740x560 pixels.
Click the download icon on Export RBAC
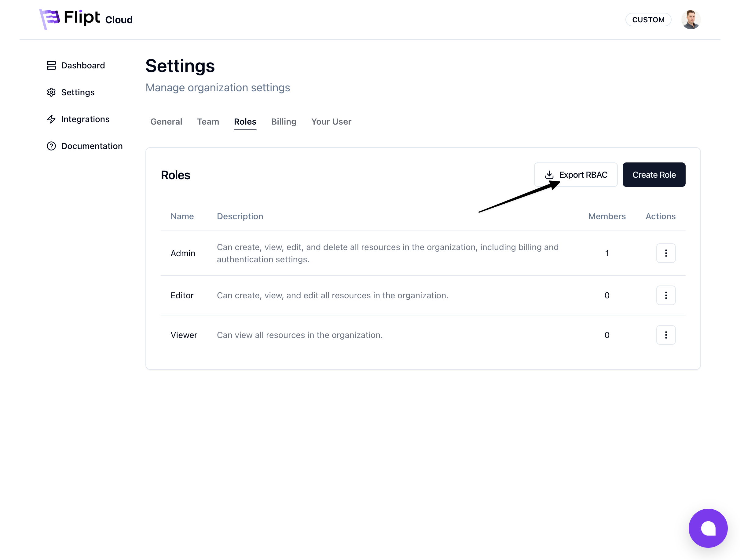pyautogui.click(x=549, y=175)
